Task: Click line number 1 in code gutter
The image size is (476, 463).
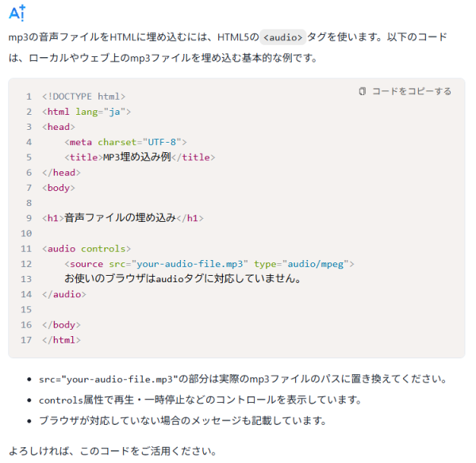Action: (29, 97)
